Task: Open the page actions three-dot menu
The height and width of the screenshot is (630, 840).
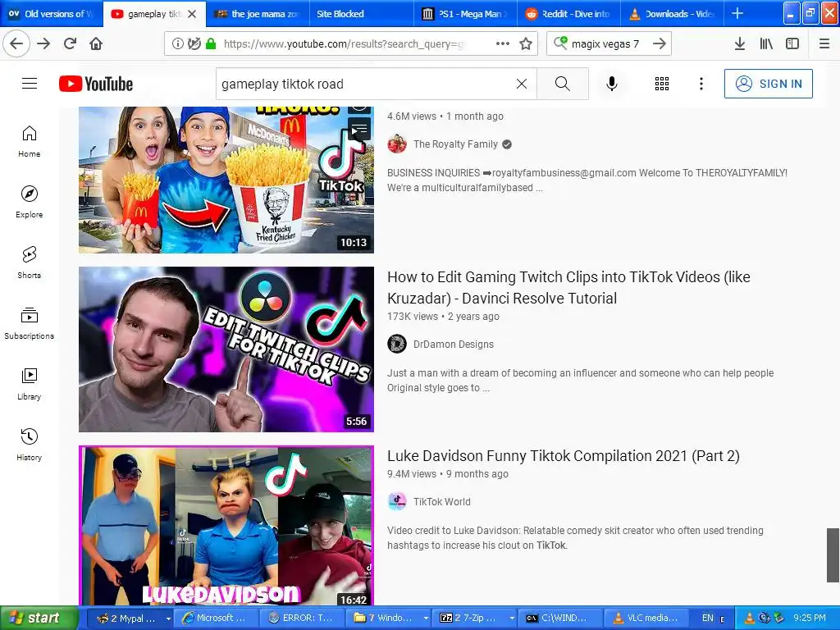Action: click(503, 43)
